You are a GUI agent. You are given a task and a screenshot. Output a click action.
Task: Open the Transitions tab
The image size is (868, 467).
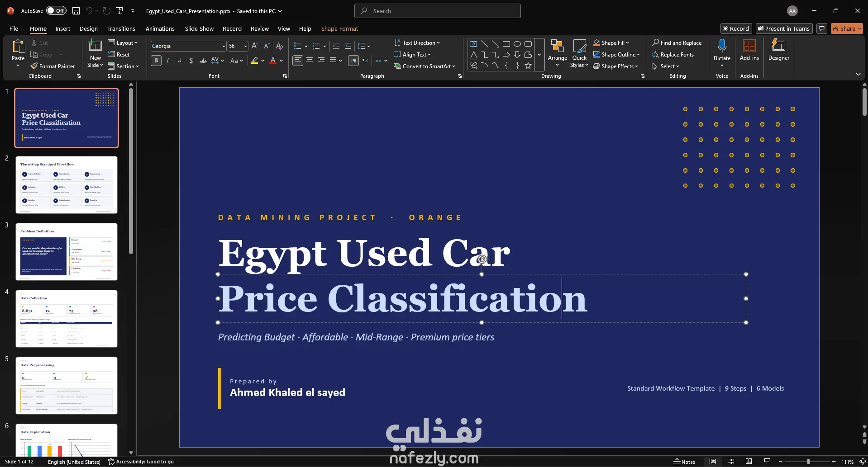tap(121, 28)
